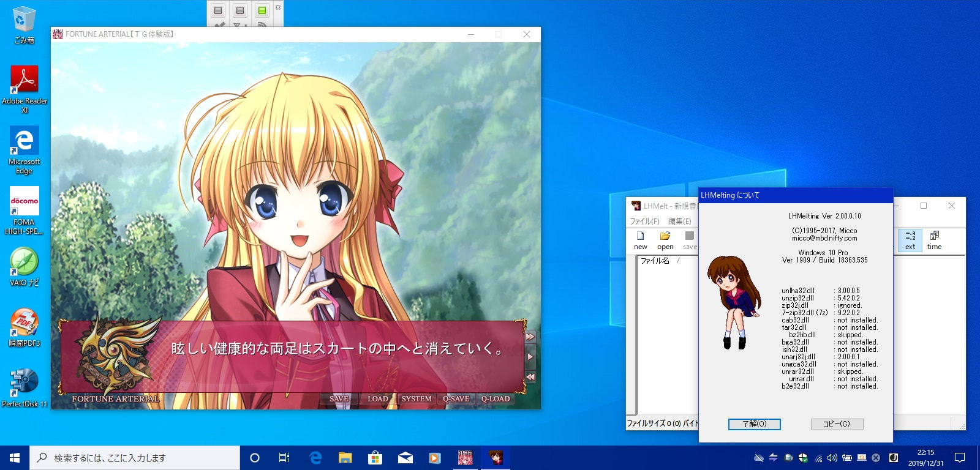Click the rewind backlog arrows in game
This screenshot has height=470, width=980.
[530, 377]
